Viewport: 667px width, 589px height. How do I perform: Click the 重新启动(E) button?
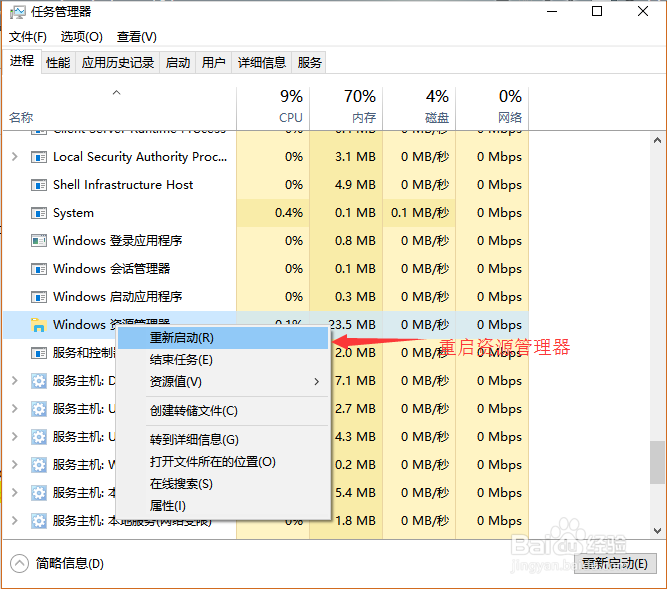tap(615, 563)
